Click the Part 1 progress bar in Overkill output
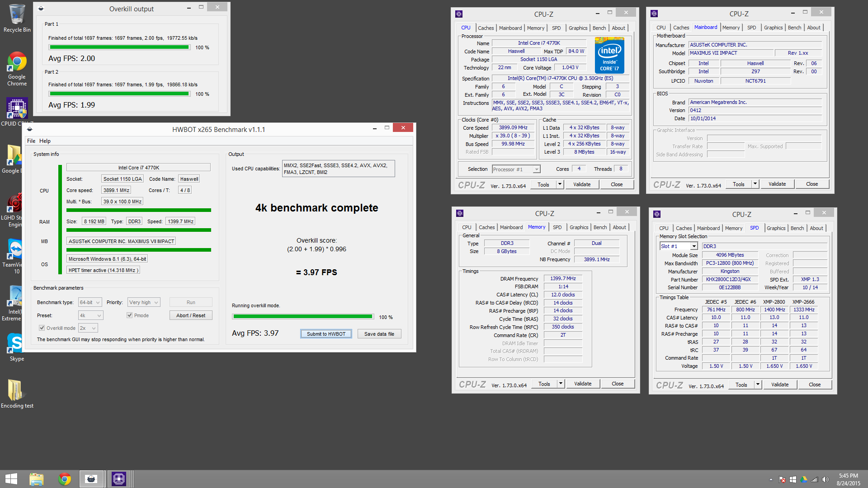The height and width of the screenshot is (488, 868). [x=119, y=47]
